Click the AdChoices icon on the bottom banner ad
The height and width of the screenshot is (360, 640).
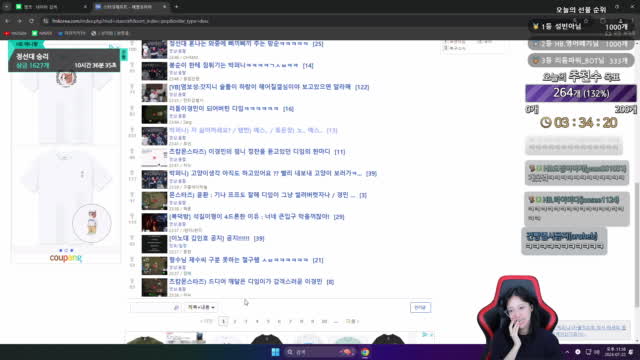point(424,334)
